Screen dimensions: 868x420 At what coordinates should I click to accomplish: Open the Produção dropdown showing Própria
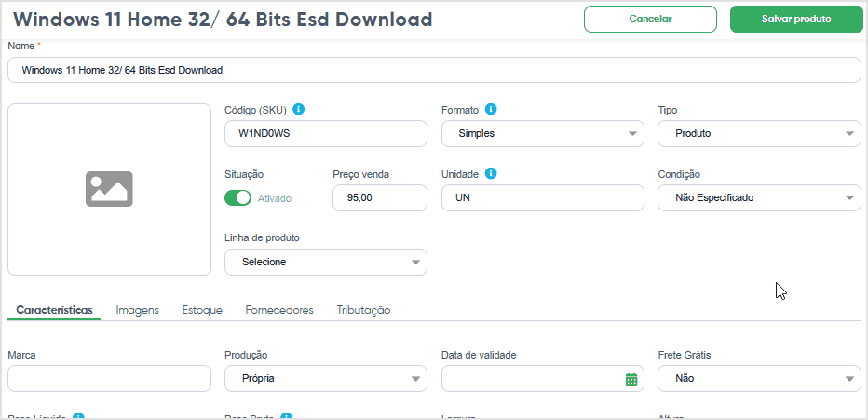[326, 379]
